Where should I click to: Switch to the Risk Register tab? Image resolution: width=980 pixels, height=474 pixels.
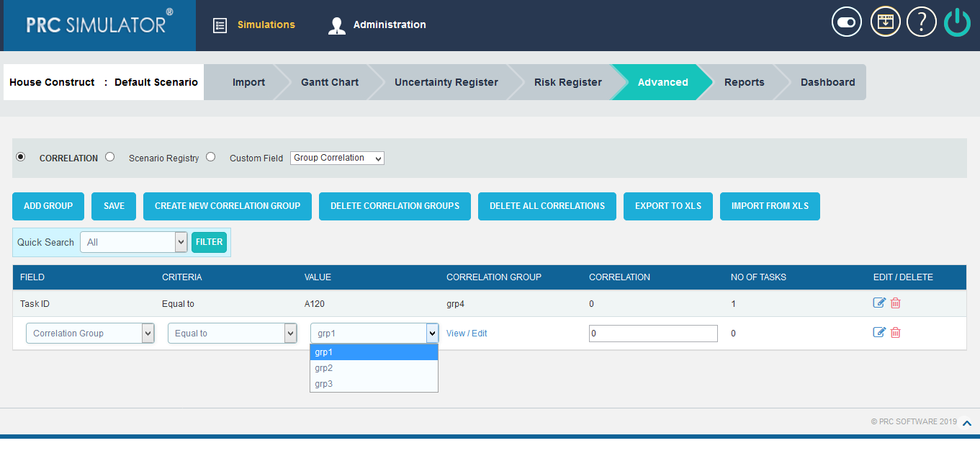click(x=567, y=81)
